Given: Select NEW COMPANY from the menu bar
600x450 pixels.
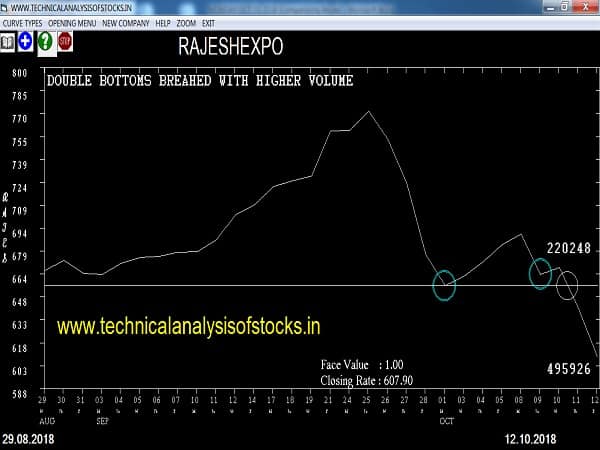Looking at the screenshot, I should 125,22.
